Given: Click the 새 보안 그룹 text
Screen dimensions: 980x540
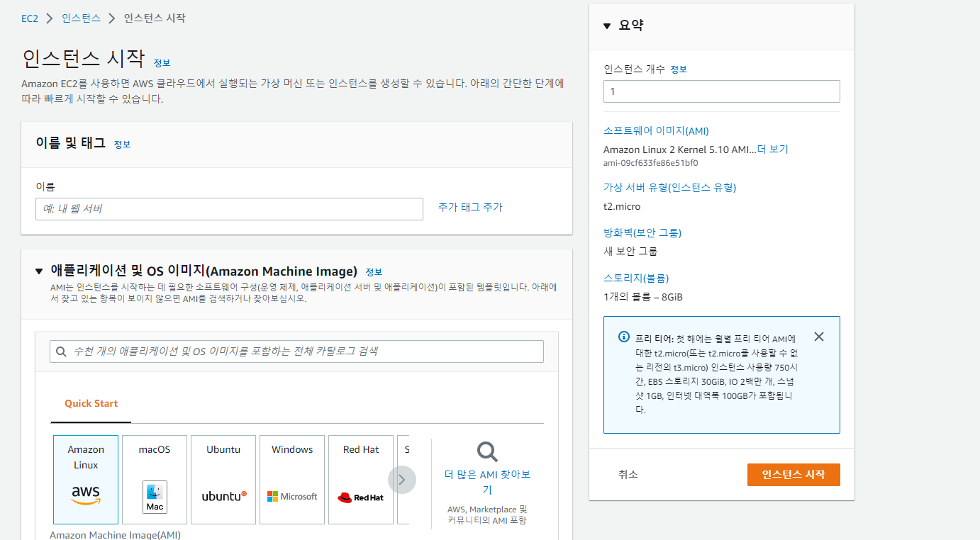Looking at the screenshot, I should coord(630,252).
